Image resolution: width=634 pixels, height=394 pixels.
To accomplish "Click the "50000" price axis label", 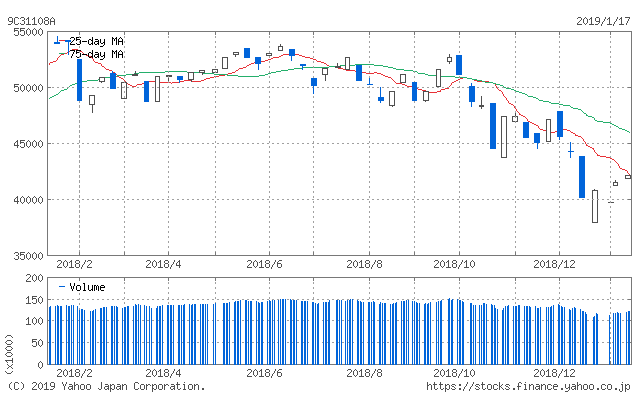I will tap(28, 88).
